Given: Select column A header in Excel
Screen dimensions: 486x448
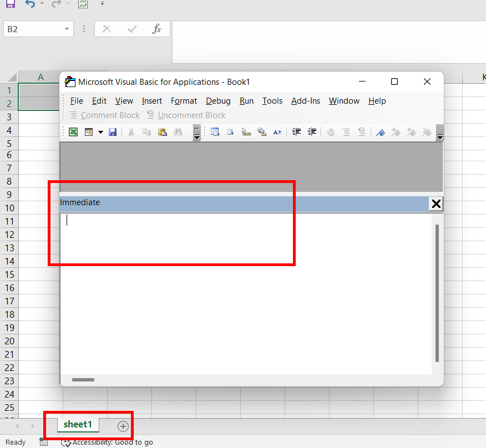Looking at the screenshot, I should 40,77.
